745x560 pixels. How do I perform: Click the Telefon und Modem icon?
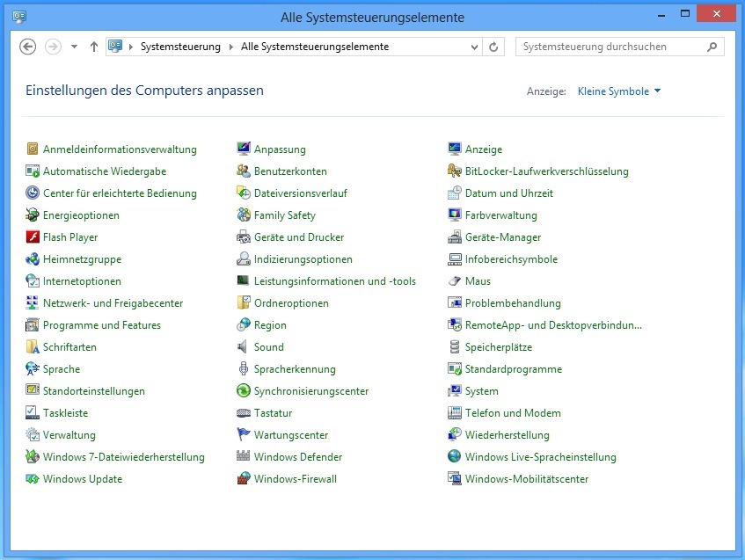454,413
